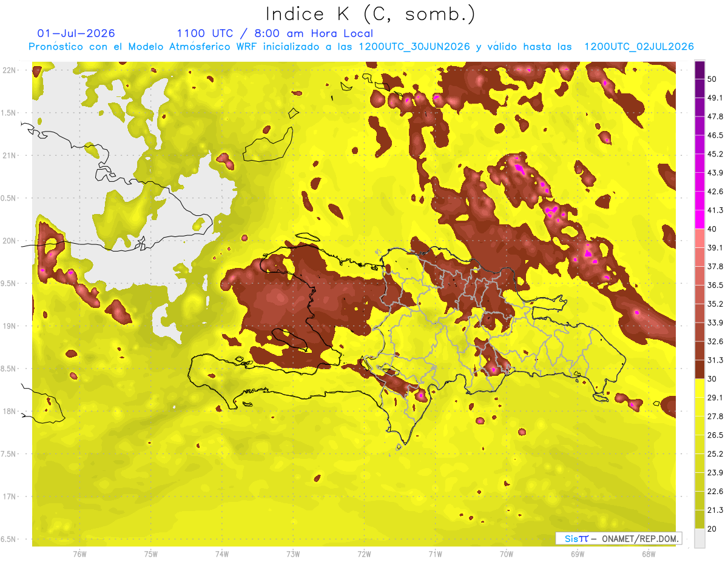Click the "SisTT - ONAMET/REP.DOM." credit box

618,538
